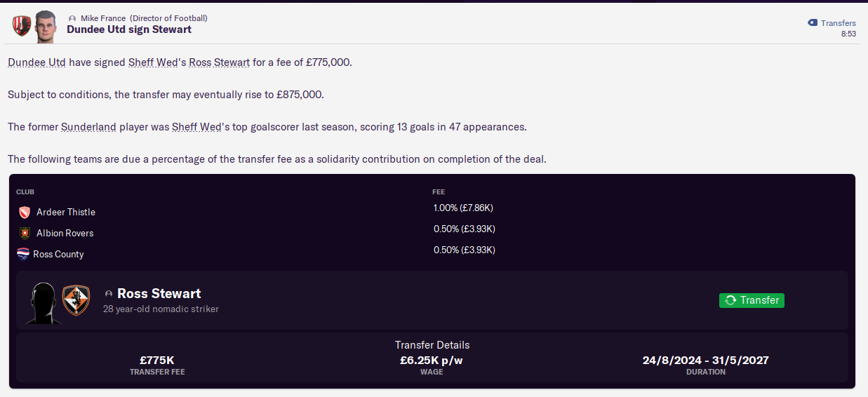Viewport: 868px width, 397px height.
Task: Click the Dundee Utd badge beside Ross Stewart
Action: click(x=76, y=300)
